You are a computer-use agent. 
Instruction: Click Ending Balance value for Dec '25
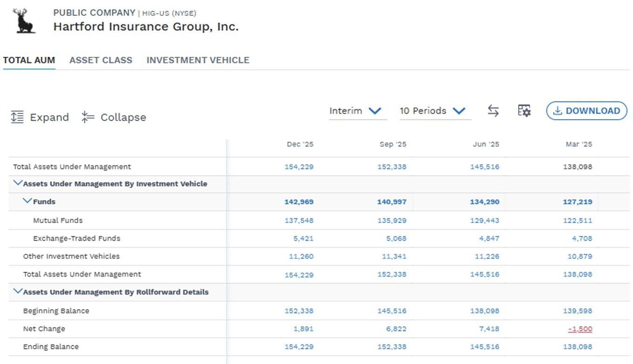[x=299, y=347]
